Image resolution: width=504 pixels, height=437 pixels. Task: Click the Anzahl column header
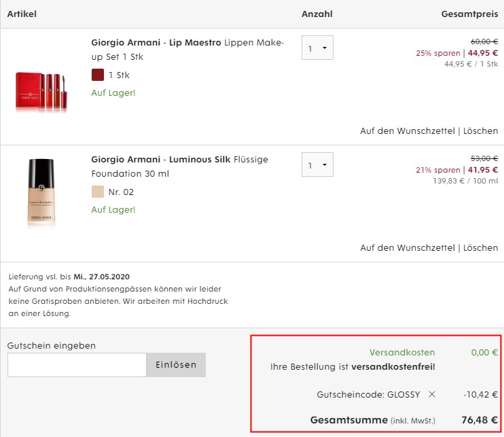click(317, 14)
